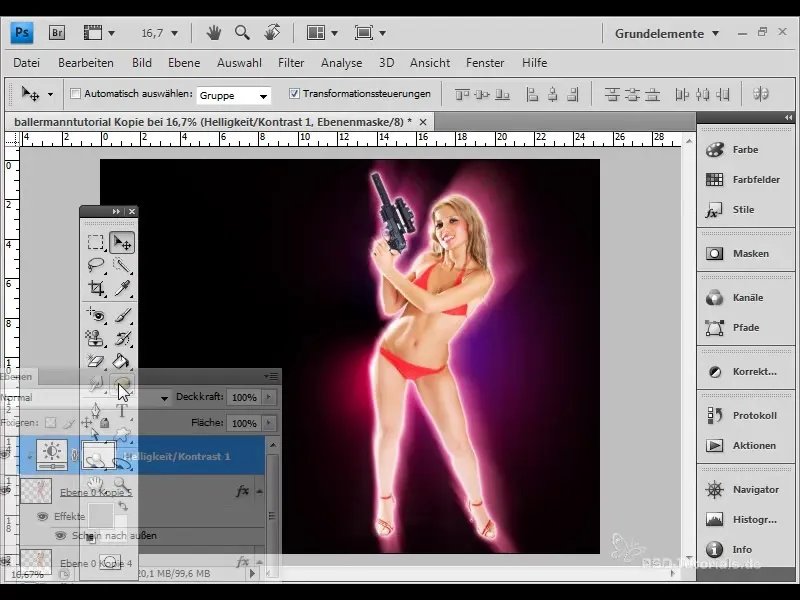Select the Lasso tool

point(95,265)
